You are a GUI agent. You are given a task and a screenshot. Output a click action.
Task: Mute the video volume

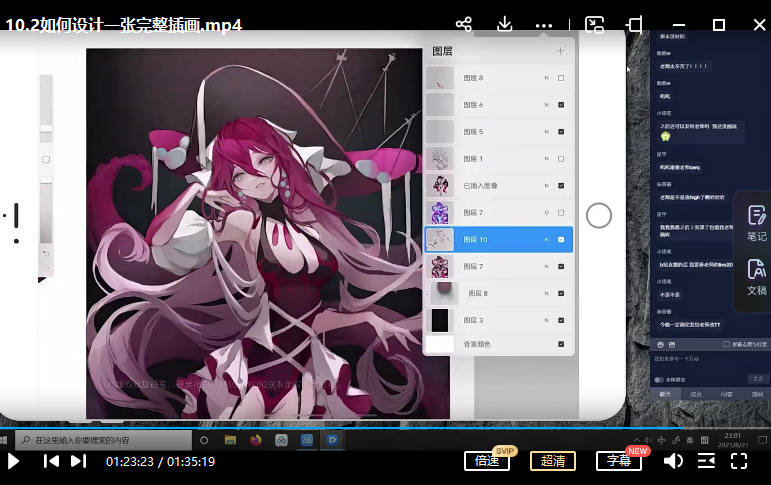673,461
